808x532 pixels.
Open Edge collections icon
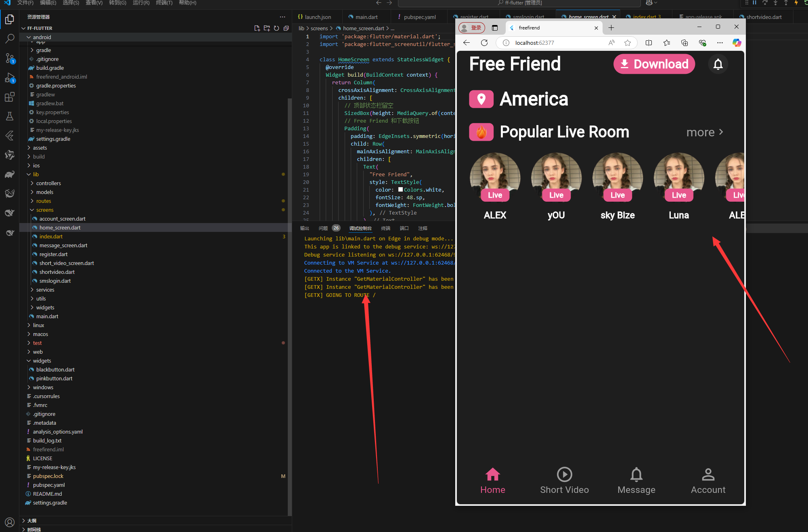[x=684, y=43]
